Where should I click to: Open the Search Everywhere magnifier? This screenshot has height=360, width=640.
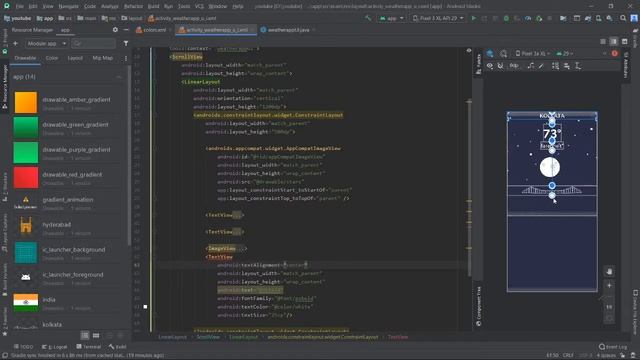pyautogui.click(x=623, y=18)
